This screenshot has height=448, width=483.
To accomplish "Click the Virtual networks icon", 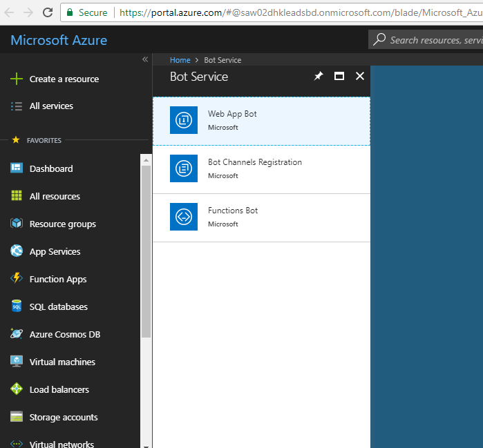I will click(17, 444).
